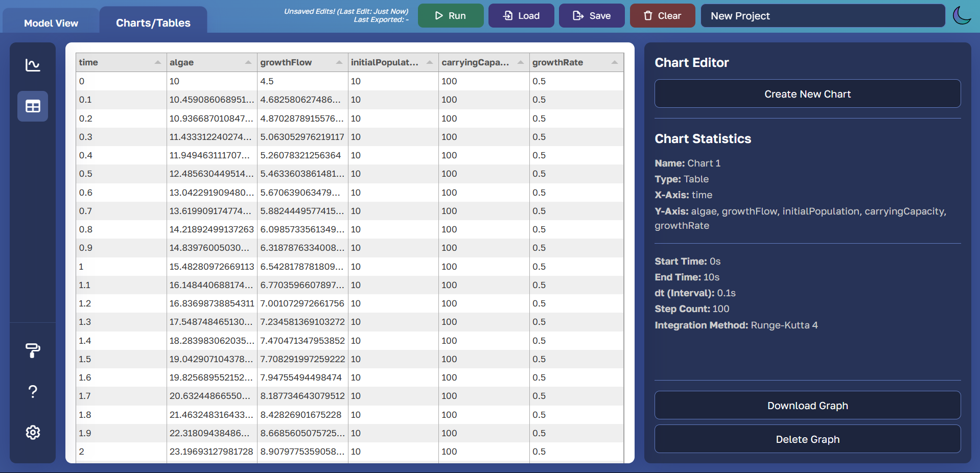Sort by the growthFlow column arrow
The width and height of the screenshot is (980, 473).
pos(339,62)
